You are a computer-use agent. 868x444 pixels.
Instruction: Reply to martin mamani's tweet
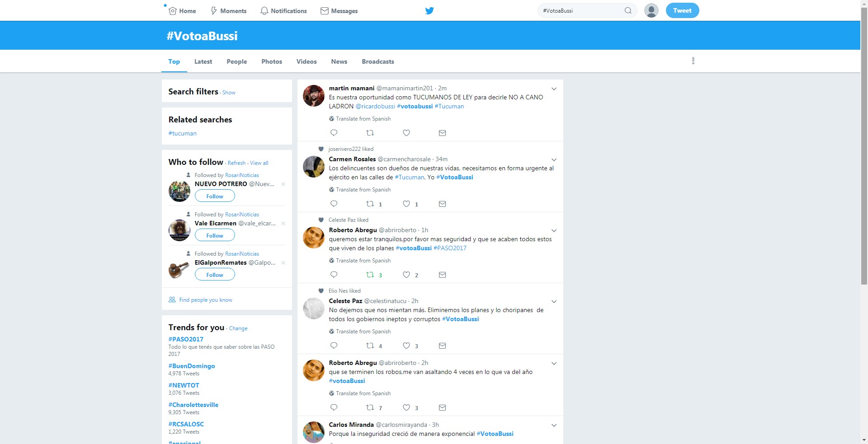[334, 133]
